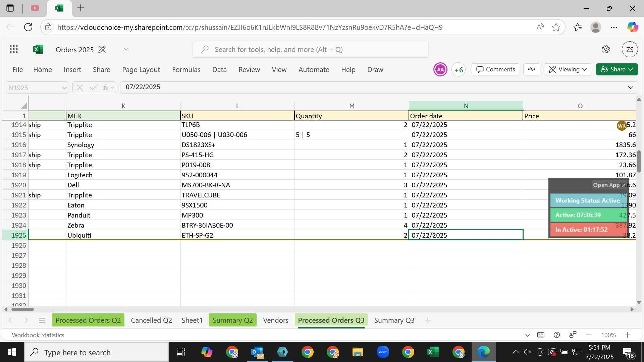
Task: Click the browser favorites star icon
Action: tap(556, 27)
